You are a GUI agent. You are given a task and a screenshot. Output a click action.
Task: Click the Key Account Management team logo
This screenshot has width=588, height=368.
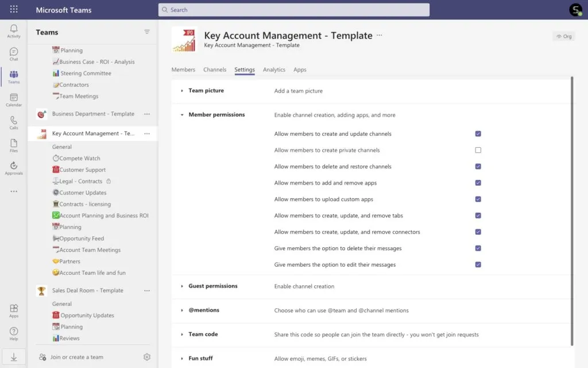(184, 40)
